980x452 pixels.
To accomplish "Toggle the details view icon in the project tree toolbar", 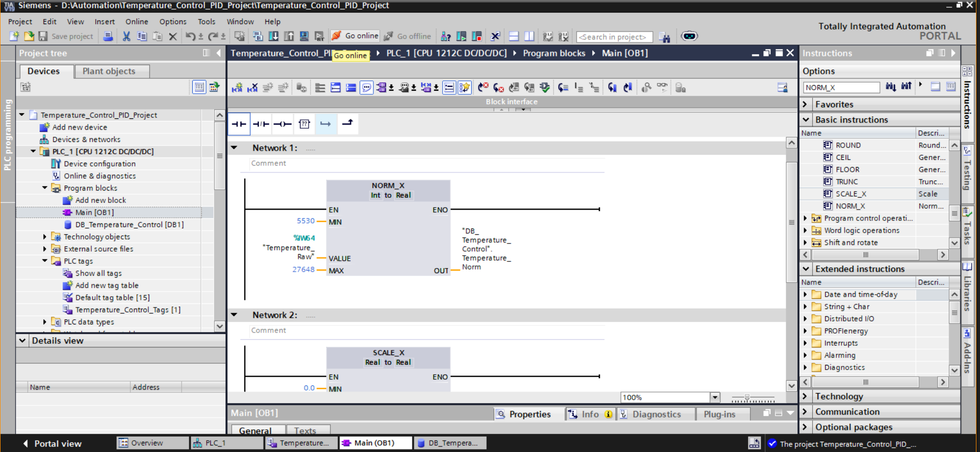I will pyautogui.click(x=199, y=87).
